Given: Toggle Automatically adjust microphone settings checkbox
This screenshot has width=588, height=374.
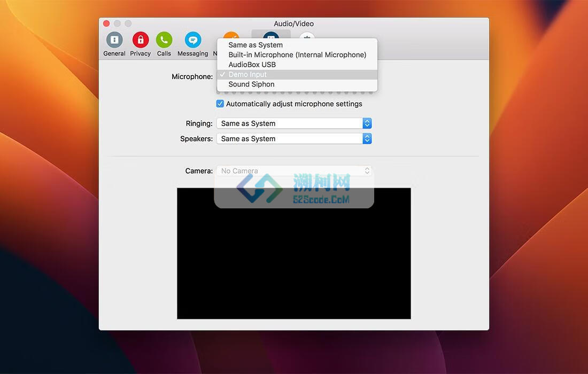Looking at the screenshot, I should click(220, 104).
